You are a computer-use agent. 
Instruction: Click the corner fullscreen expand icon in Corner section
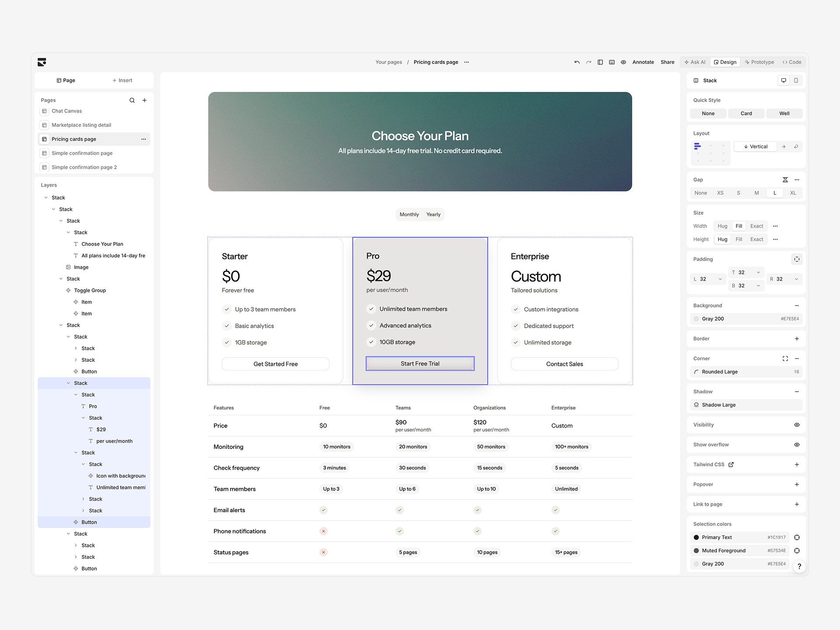pyautogui.click(x=785, y=358)
